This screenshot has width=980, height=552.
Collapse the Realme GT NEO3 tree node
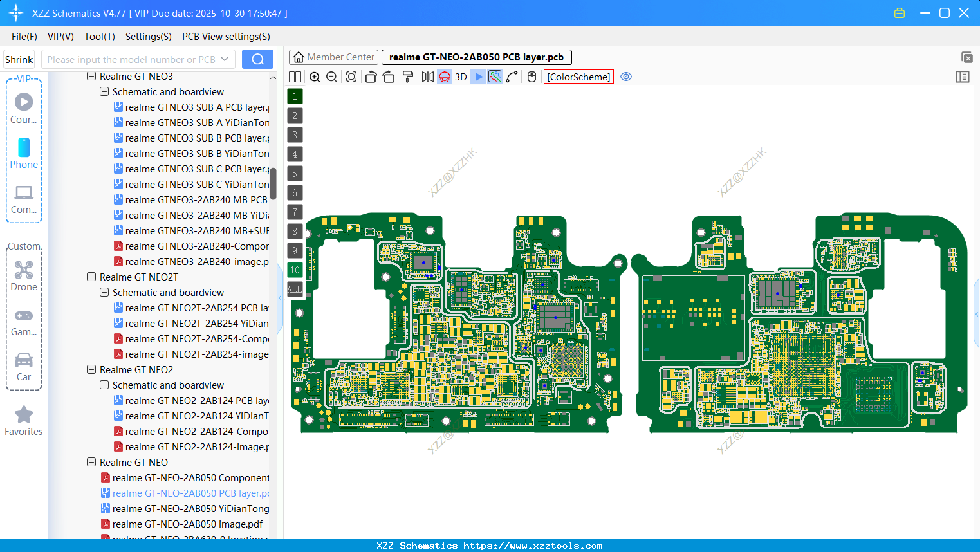(91, 77)
